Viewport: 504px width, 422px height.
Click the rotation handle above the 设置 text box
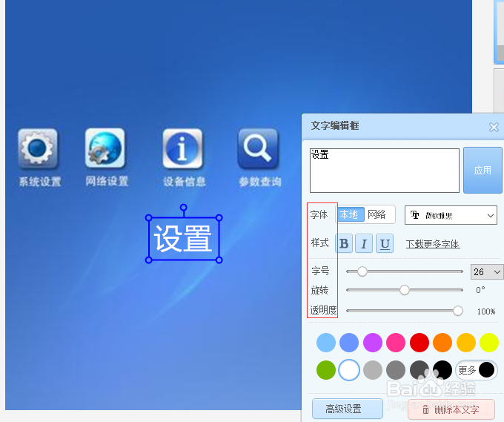(184, 208)
